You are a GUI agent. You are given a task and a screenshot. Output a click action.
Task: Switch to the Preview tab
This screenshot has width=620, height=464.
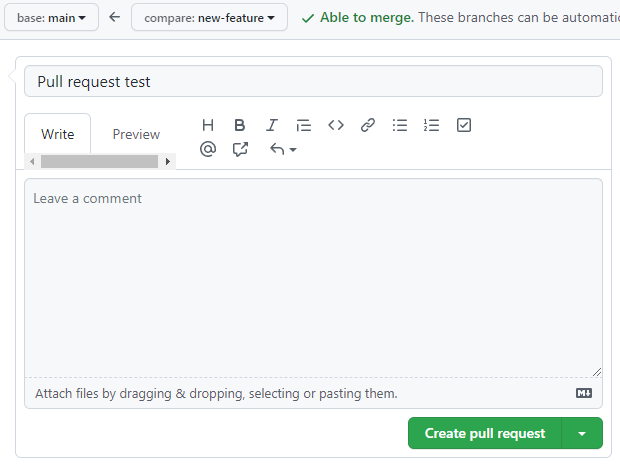point(136,134)
